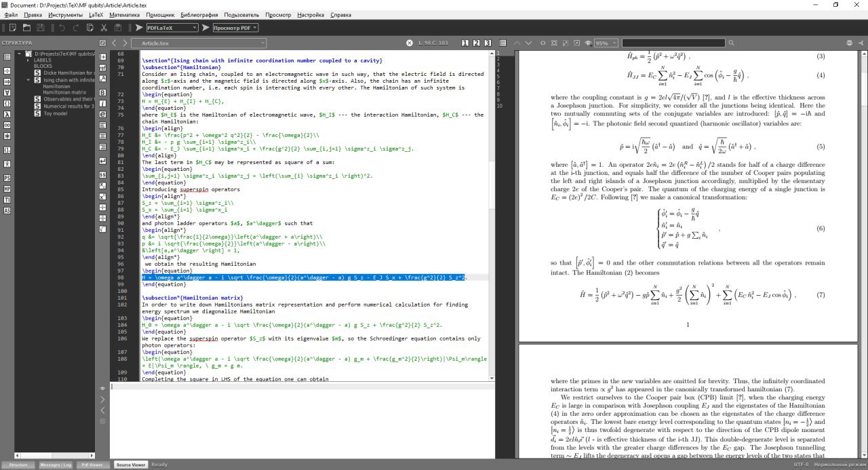Viewport: 868px width, 470px height.
Task: Insert ref with the ref icon
Action: point(102,68)
